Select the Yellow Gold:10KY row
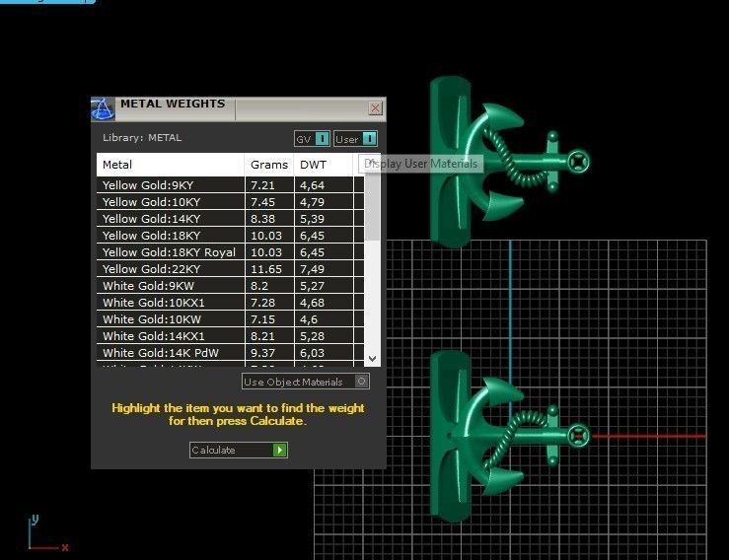This screenshot has height=560, width=729. tap(230, 202)
